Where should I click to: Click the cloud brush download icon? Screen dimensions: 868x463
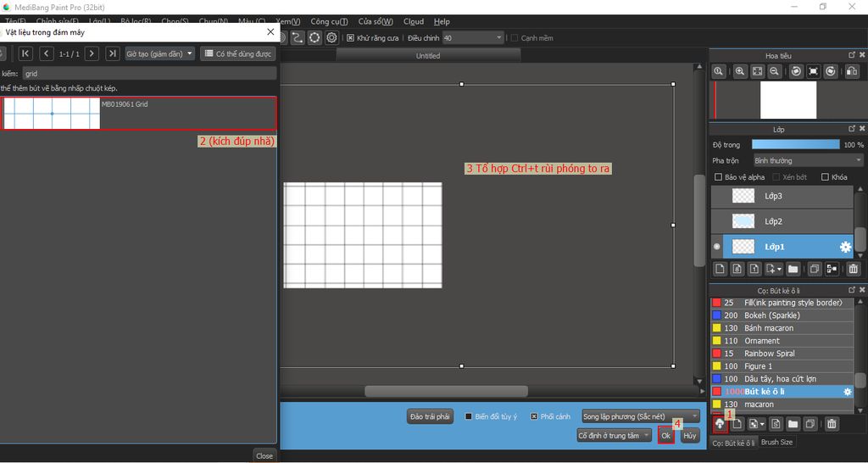pos(720,423)
